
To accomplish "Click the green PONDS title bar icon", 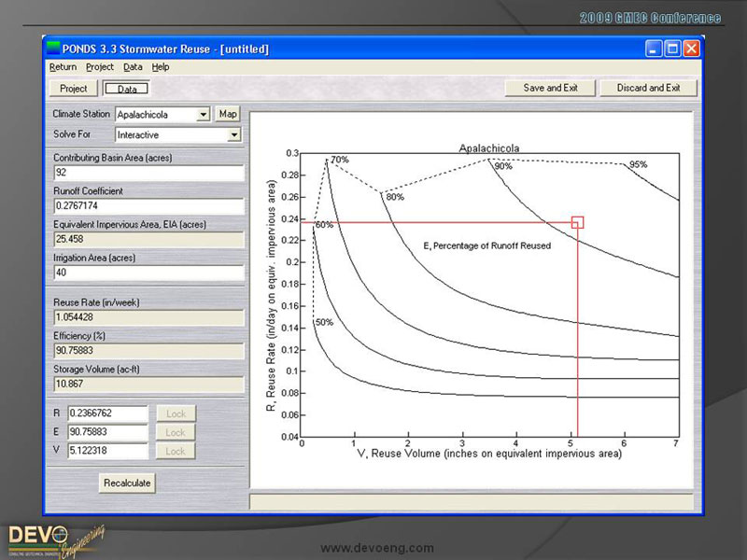I will [53, 49].
